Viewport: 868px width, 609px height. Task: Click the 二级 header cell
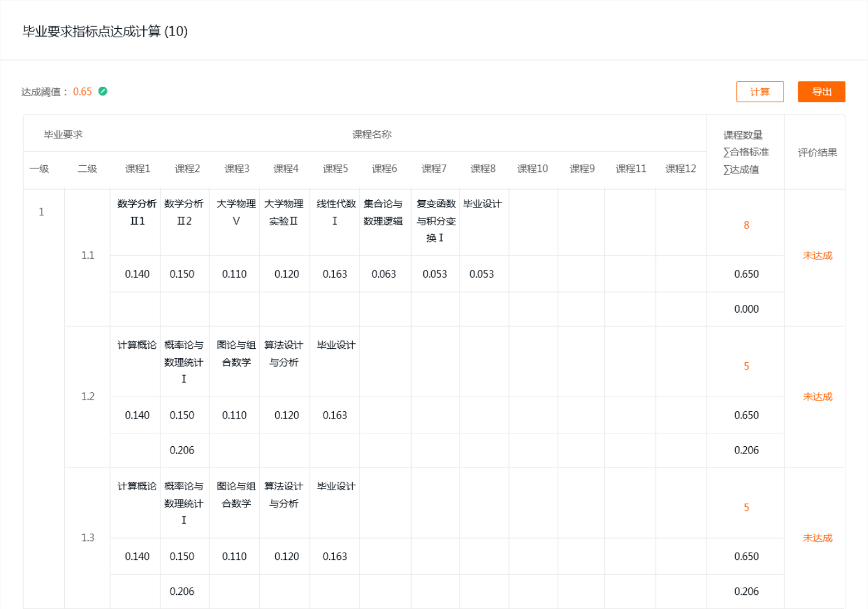[x=87, y=168]
